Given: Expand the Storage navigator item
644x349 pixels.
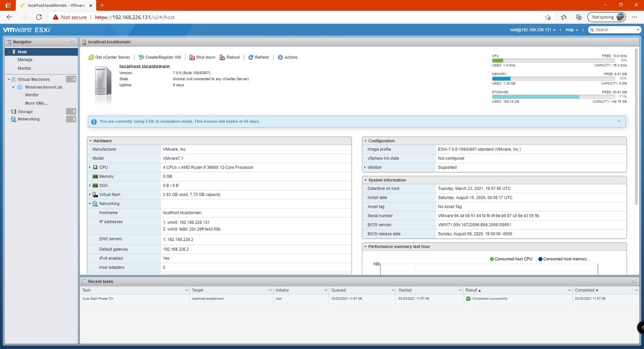Looking at the screenshot, I should (9, 112).
